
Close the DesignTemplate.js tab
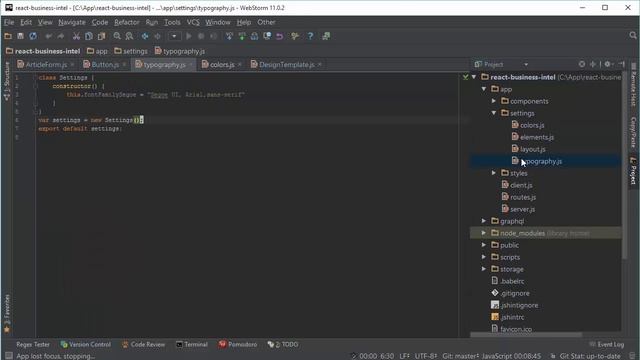tap(320, 64)
